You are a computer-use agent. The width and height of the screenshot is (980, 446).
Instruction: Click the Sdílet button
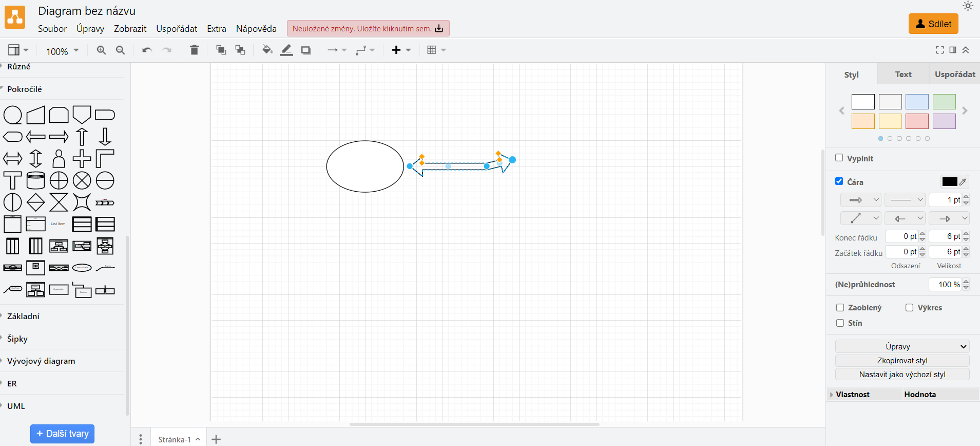933,24
